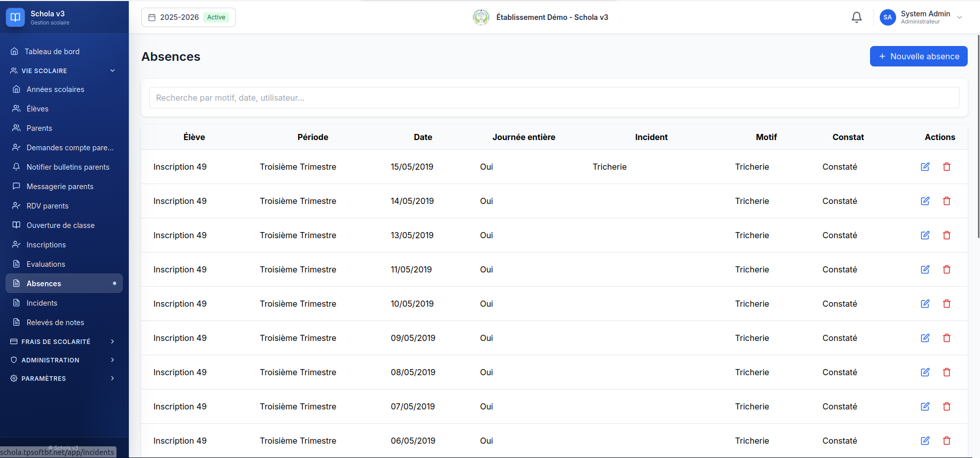Delete the absence dated 14/05/2019
Screen dimensions: 980x458
(x=946, y=201)
